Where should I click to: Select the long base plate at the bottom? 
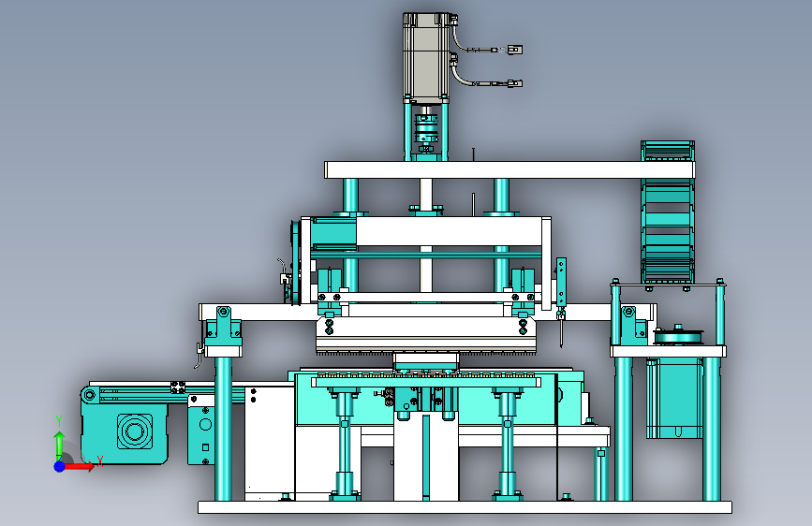pos(465,507)
